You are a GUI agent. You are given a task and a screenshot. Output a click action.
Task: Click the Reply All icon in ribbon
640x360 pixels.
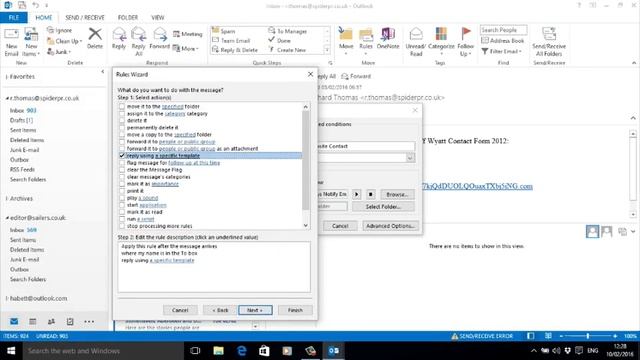tap(138, 34)
